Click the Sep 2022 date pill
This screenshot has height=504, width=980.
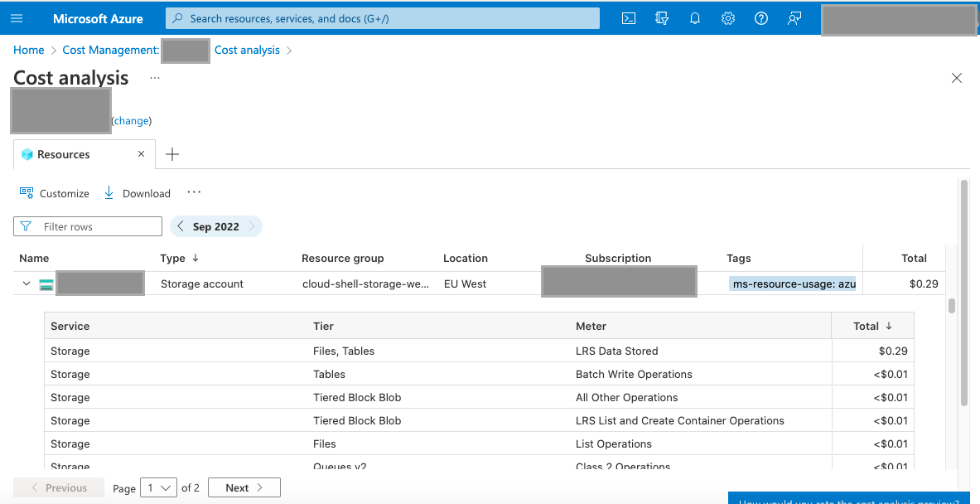215,226
